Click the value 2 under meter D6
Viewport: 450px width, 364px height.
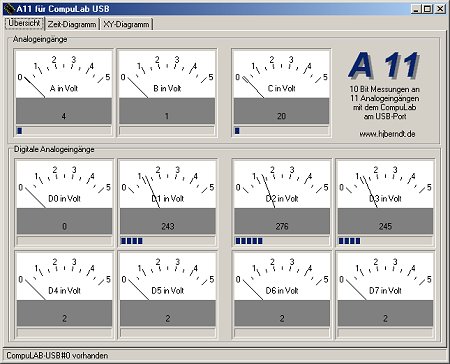tap(282, 319)
